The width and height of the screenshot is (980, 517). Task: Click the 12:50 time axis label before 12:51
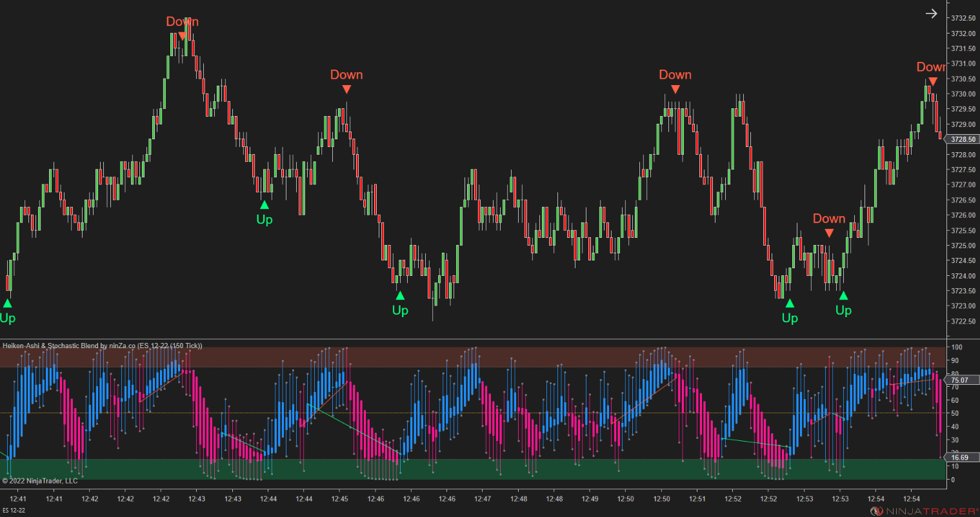(x=661, y=499)
